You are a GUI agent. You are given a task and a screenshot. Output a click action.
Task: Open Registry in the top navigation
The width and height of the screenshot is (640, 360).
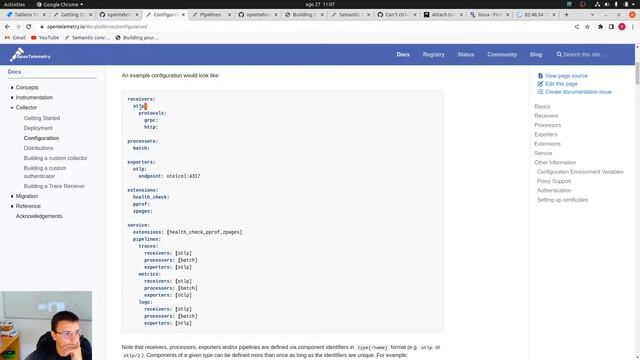point(433,54)
